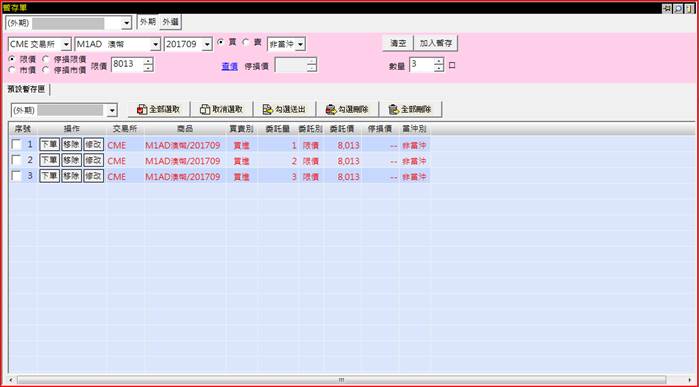The image size is (699, 387).
Task: Click the 商品 column header
Action: coord(185,129)
